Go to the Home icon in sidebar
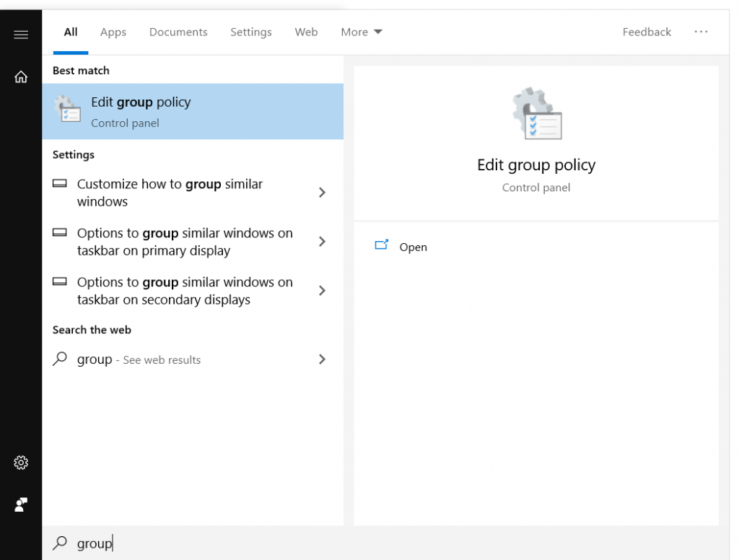739x560 pixels. coord(21,76)
